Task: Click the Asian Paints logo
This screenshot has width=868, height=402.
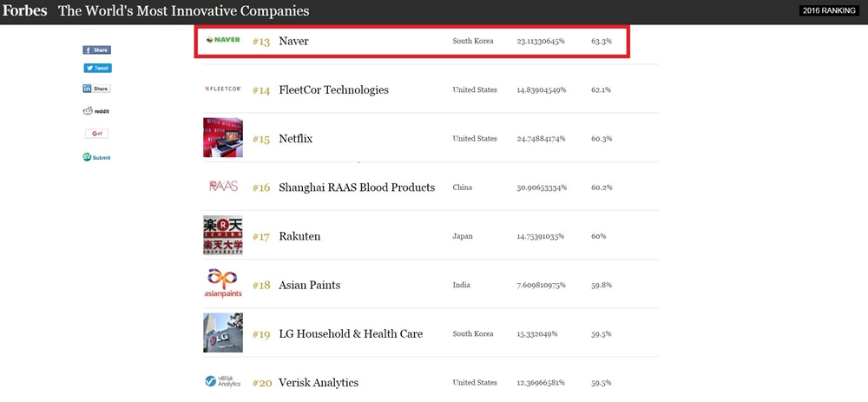Action: pos(220,284)
